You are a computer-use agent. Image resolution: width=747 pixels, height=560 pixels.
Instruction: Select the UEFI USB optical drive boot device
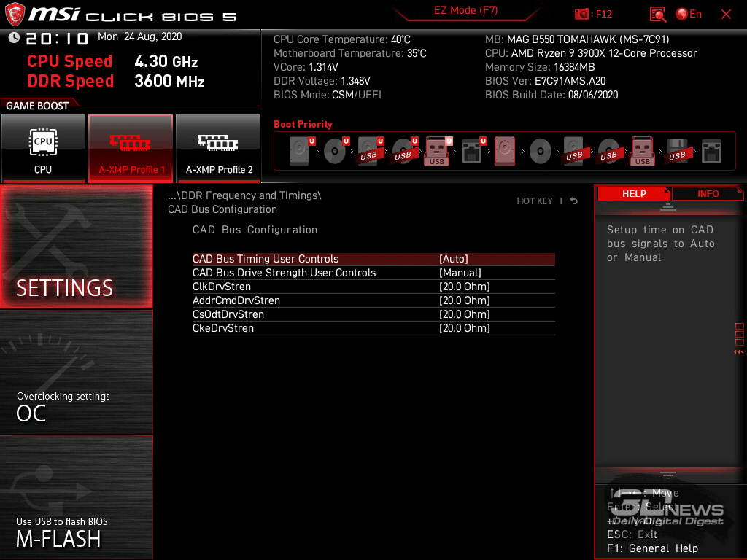[403, 151]
